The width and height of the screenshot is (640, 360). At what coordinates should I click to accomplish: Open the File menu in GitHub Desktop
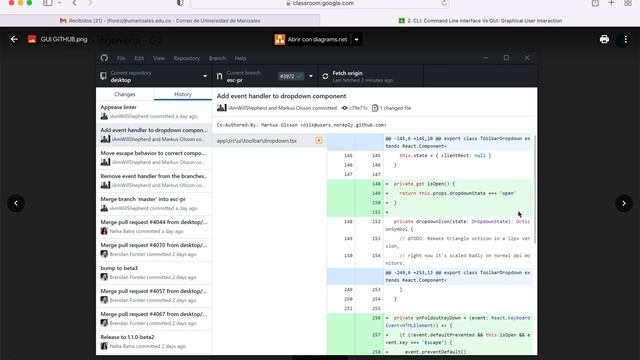click(121, 58)
